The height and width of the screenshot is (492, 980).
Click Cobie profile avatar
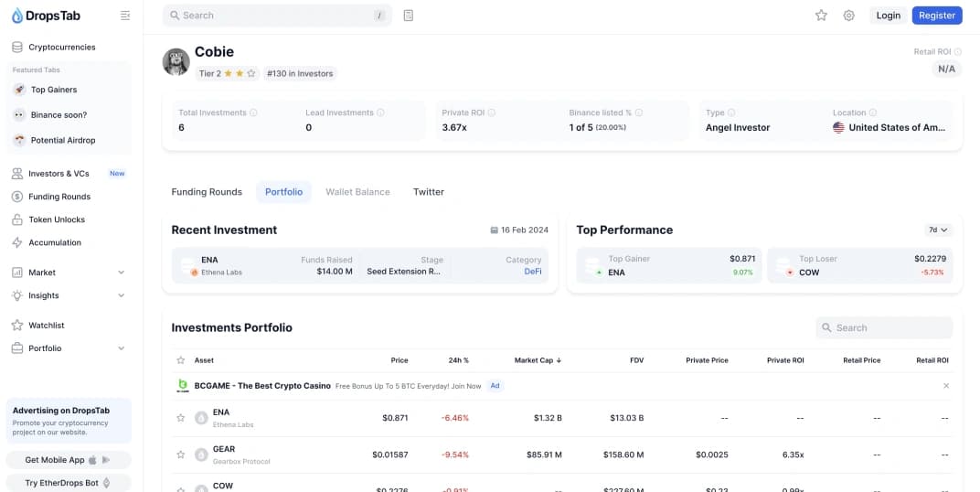(x=176, y=62)
